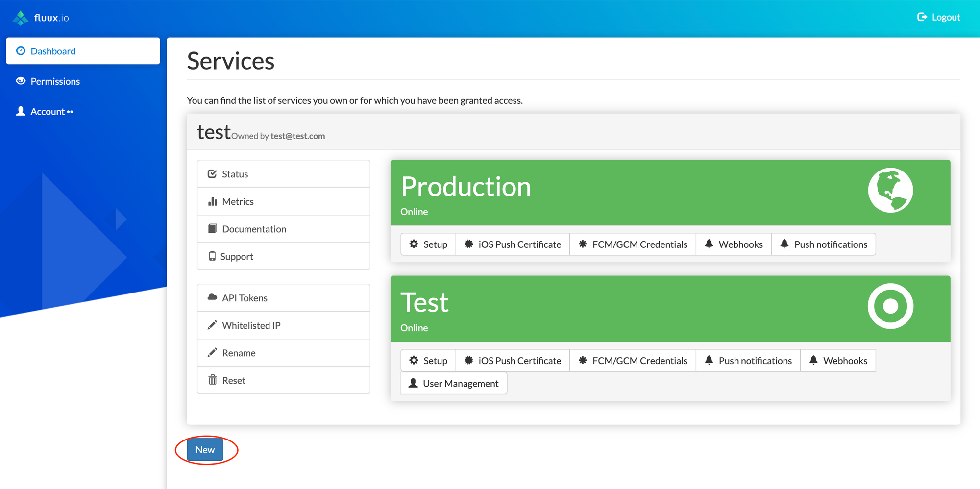Click the Rename pencil icon
The width and height of the screenshot is (980, 489).
pos(212,352)
